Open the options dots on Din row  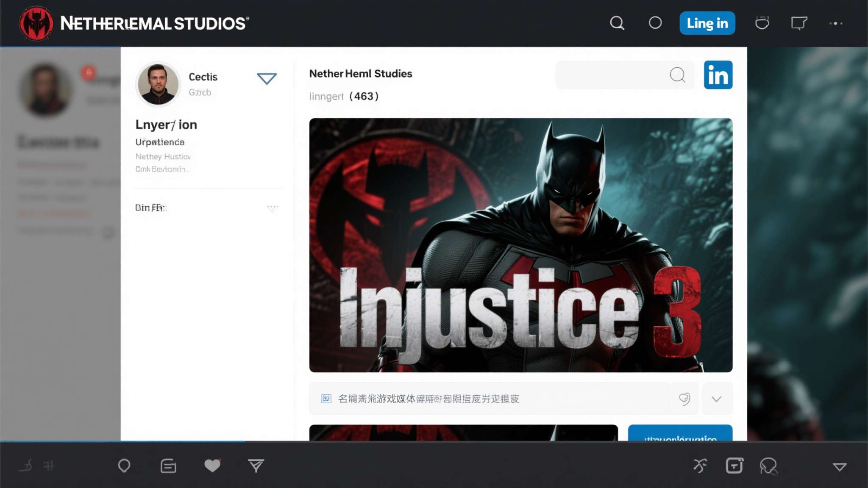pyautogui.click(x=273, y=208)
